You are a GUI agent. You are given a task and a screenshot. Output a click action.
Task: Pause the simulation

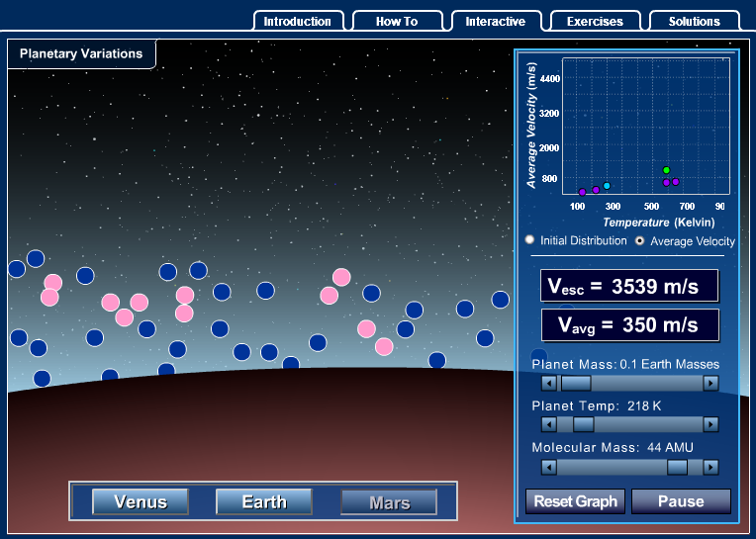pyautogui.click(x=681, y=501)
